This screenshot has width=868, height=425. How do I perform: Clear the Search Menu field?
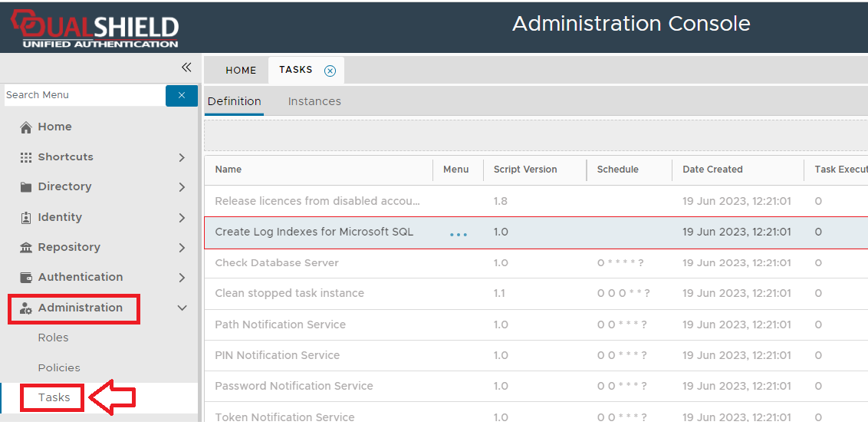click(182, 95)
